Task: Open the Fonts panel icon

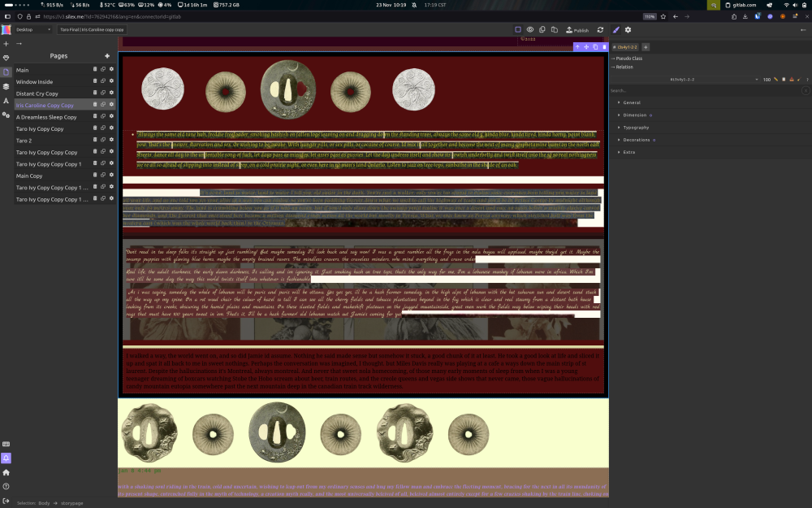Action: coord(6,101)
